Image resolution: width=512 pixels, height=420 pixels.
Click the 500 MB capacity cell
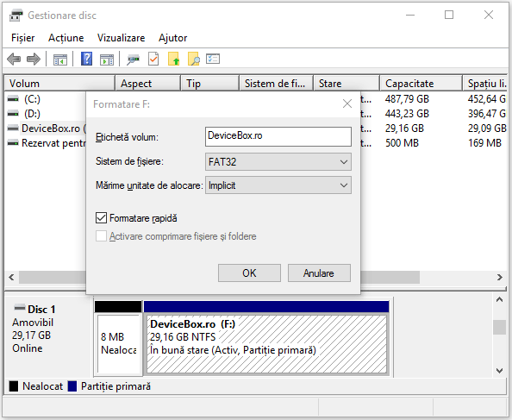point(402,142)
